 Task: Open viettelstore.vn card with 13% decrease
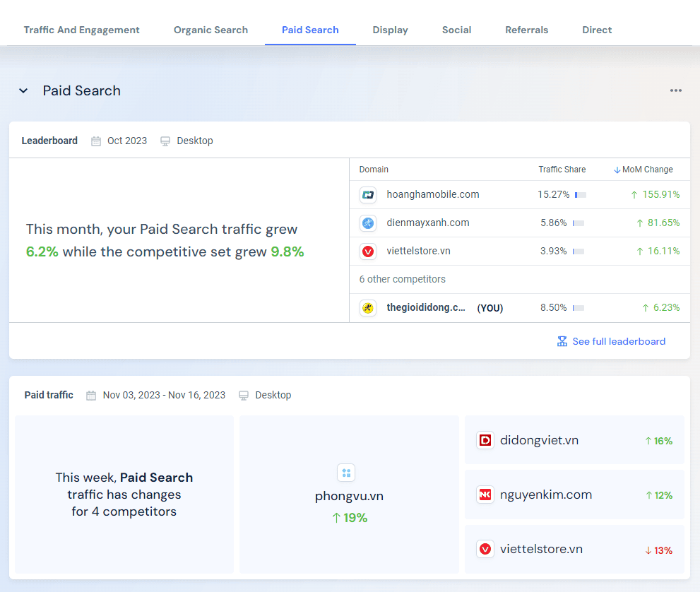point(574,549)
